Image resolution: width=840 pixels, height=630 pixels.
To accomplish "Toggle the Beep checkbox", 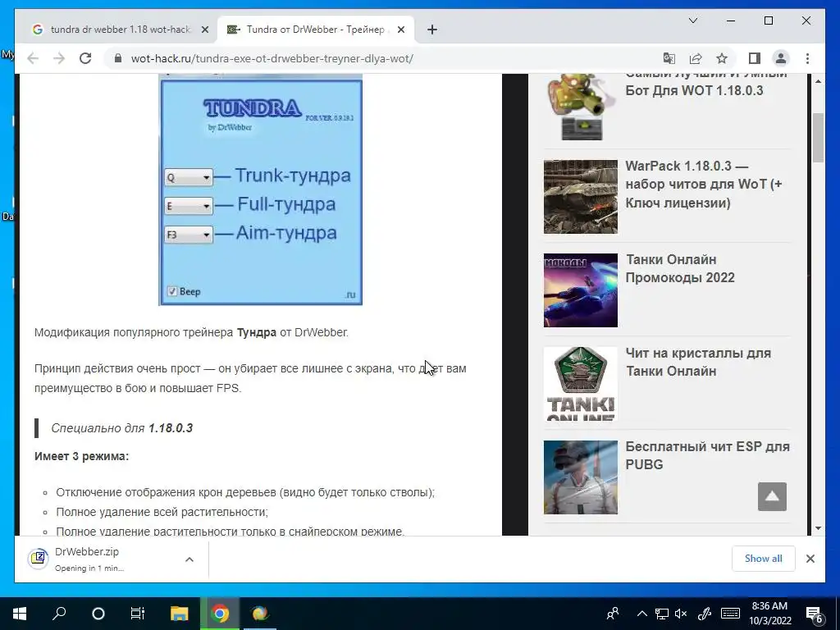I will [x=172, y=291].
